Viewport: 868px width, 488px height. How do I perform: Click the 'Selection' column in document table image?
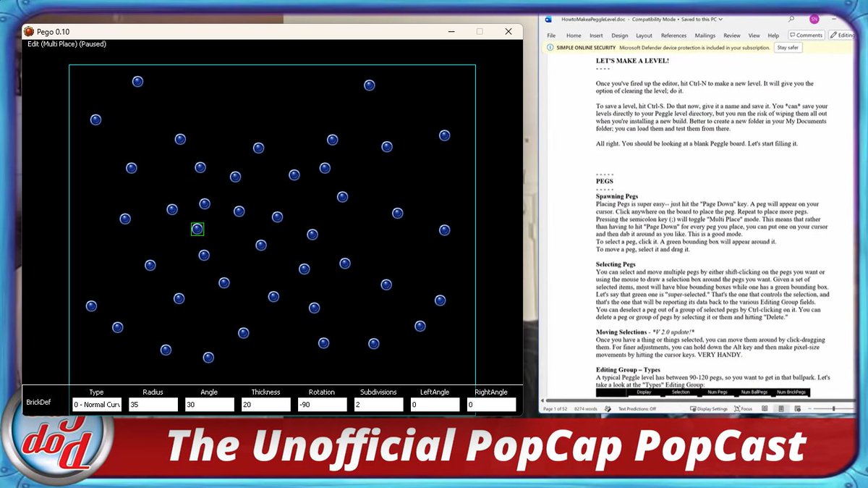(681, 392)
